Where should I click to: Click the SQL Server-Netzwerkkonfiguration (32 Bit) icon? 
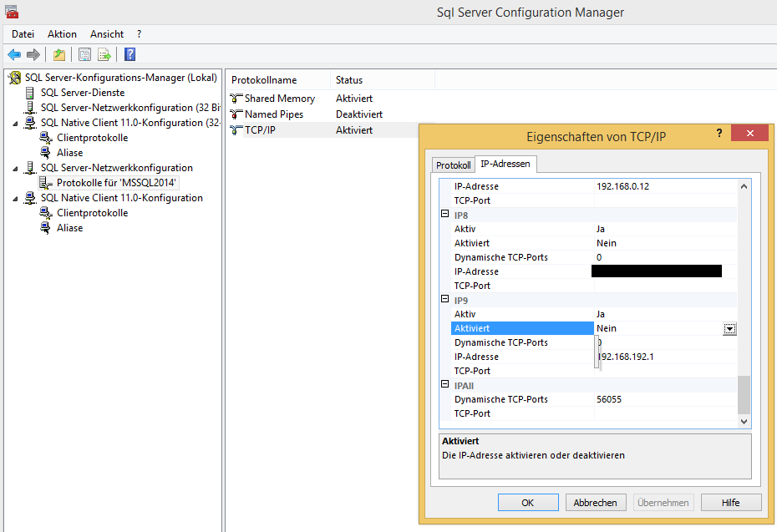click(30, 108)
